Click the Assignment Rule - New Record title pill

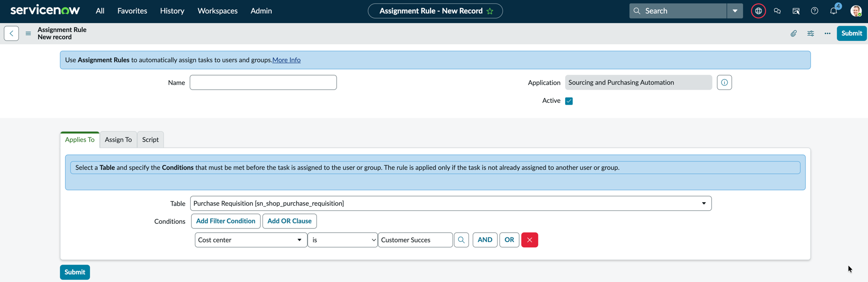click(x=435, y=11)
